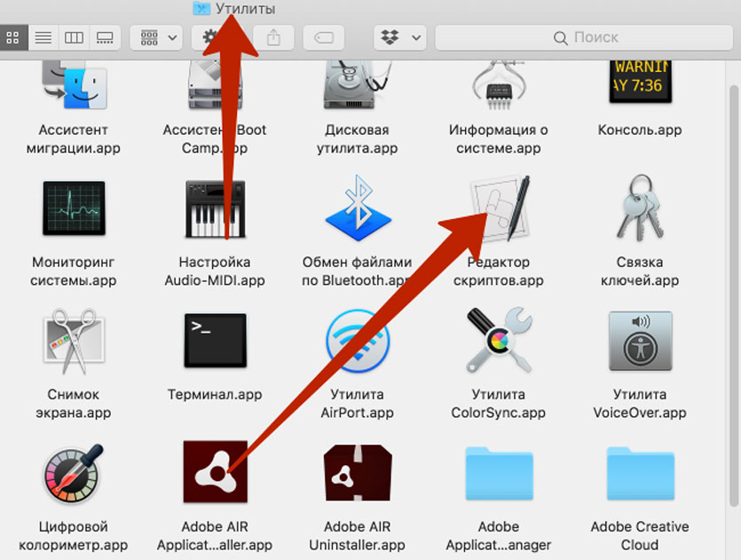The width and height of the screenshot is (741, 560).
Task: Launch Снимок экрана scissors icon
Action: tap(74, 341)
